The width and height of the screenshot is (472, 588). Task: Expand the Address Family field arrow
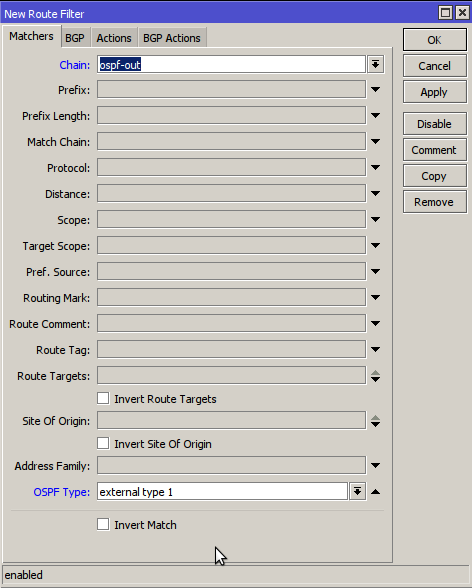click(x=375, y=465)
